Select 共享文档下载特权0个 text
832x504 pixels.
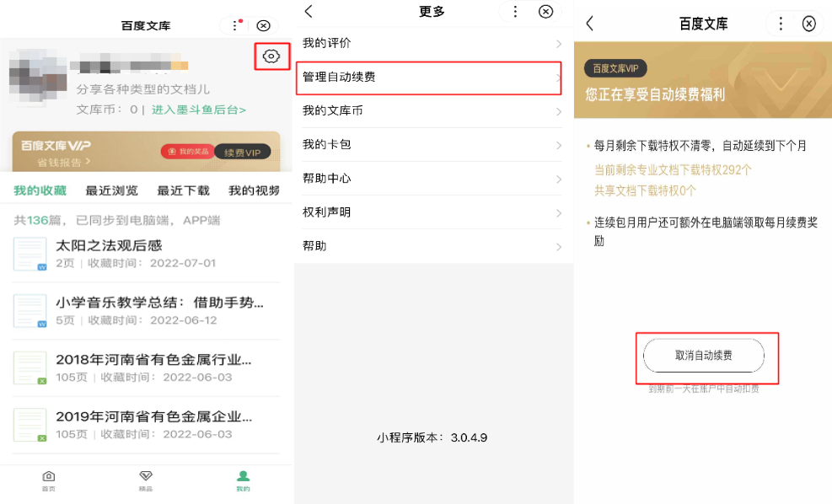[x=645, y=191]
